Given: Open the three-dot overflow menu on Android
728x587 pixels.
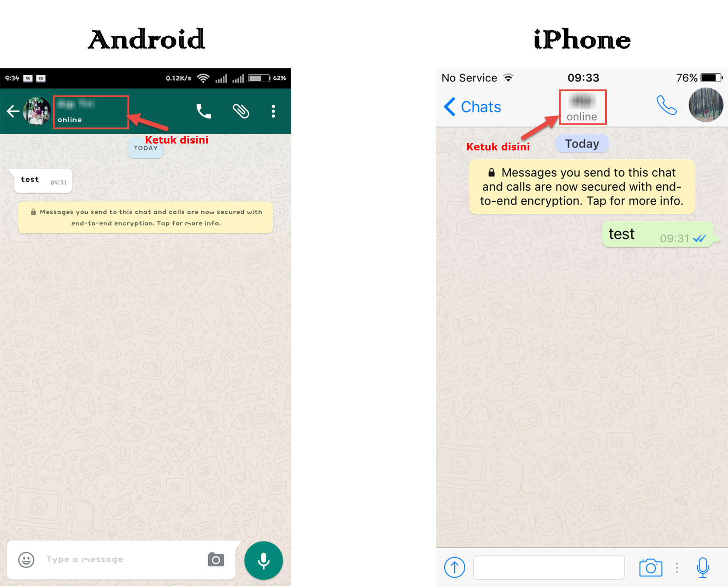Looking at the screenshot, I should tap(273, 111).
